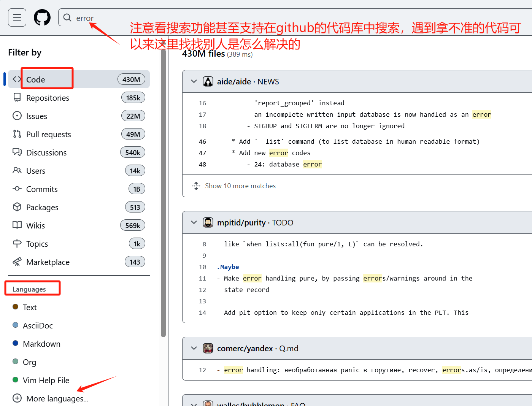Click the green Vim Help File color dot

coord(16,379)
